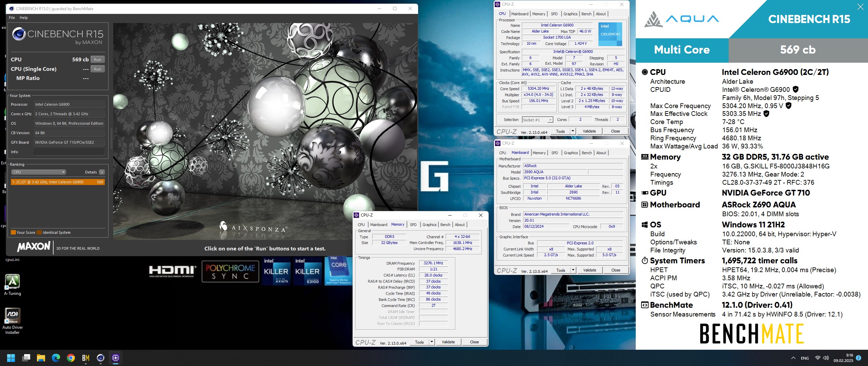This screenshot has height=366, width=868.
Task: Click Cinebench R15 logo sphere icon
Action: click(19, 34)
